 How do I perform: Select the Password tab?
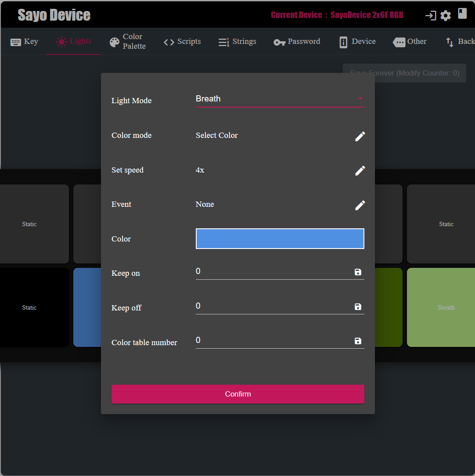(296, 42)
